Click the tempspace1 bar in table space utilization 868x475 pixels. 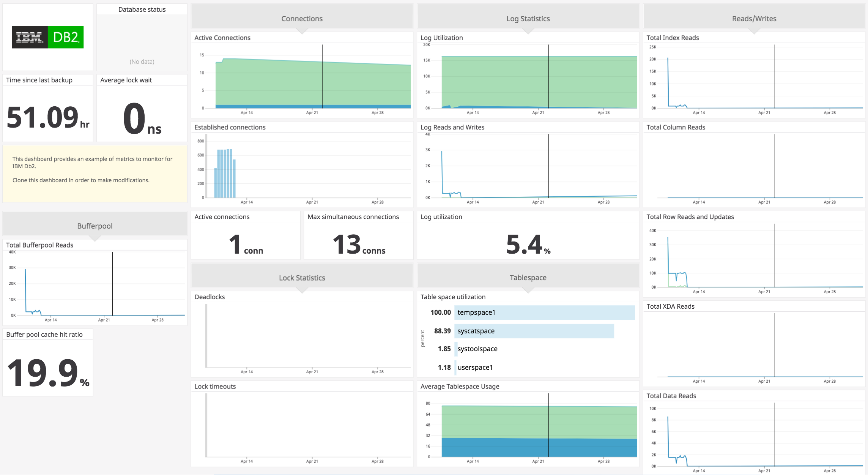[x=544, y=312]
